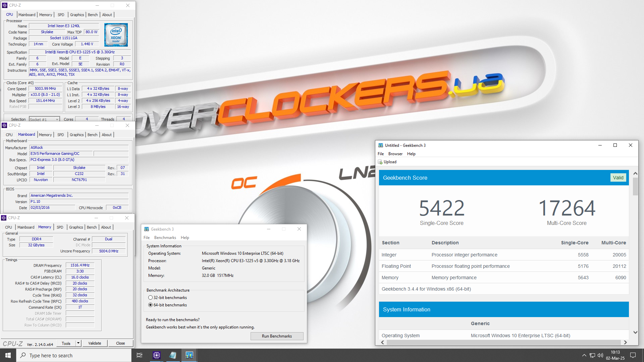Open the Socket #1 selection dropdown
The image size is (644, 362).
44,119
